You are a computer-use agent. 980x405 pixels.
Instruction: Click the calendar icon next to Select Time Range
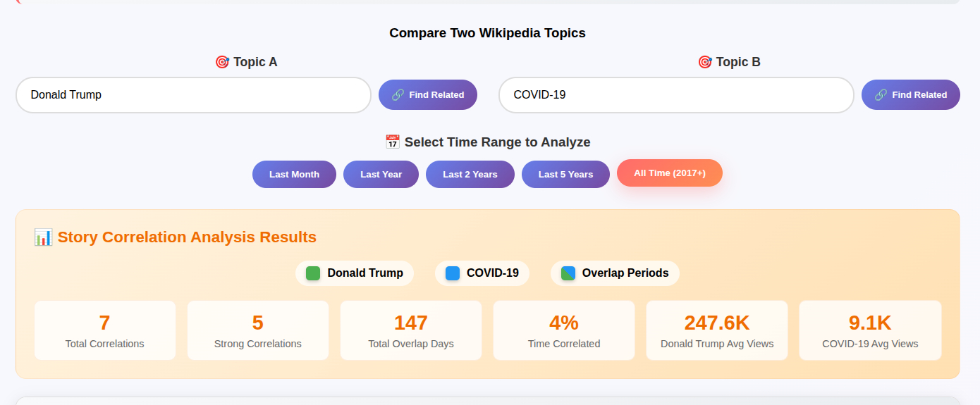pyautogui.click(x=393, y=142)
